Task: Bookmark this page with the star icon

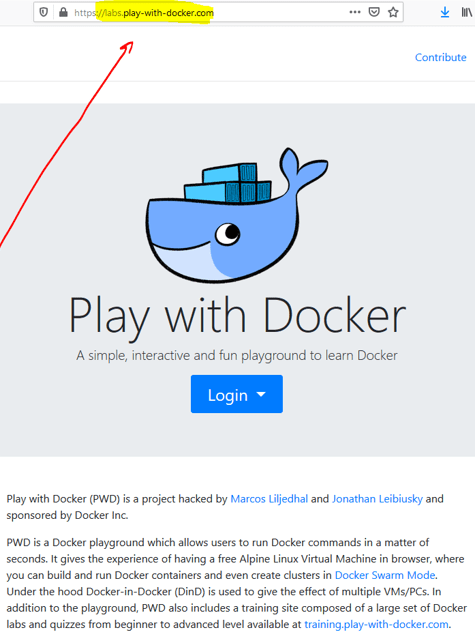Action: [393, 12]
